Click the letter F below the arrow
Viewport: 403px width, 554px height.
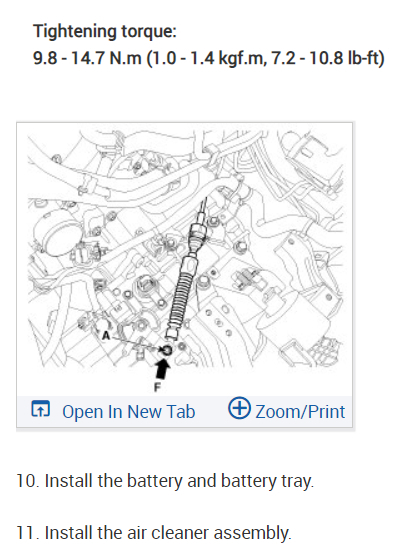click(158, 387)
